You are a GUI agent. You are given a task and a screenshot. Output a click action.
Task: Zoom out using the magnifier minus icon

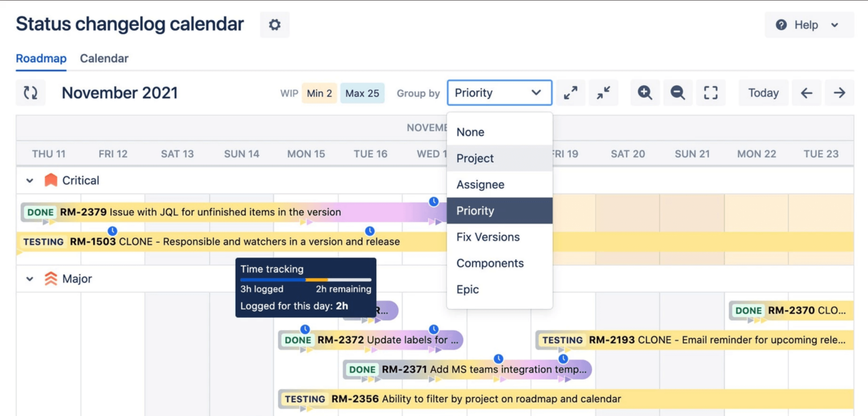[x=678, y=93]
